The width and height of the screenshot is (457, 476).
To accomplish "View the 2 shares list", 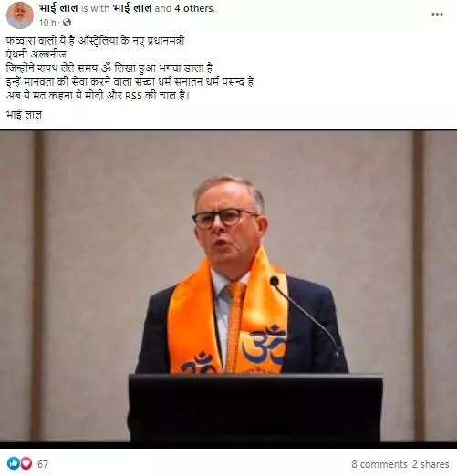I will point(431,464).
